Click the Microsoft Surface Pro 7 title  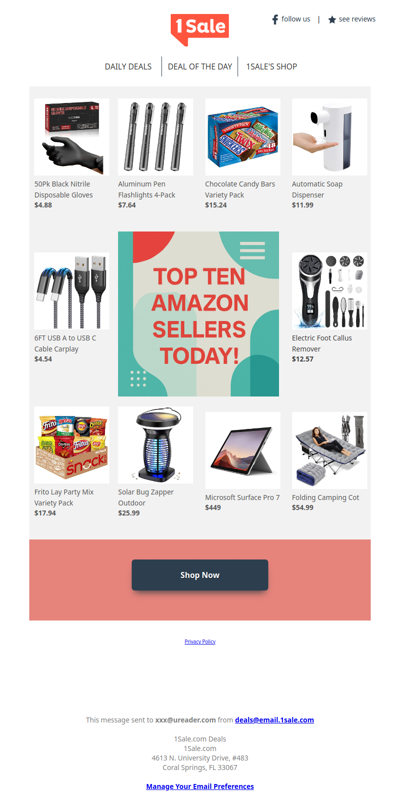coord(242,497)
